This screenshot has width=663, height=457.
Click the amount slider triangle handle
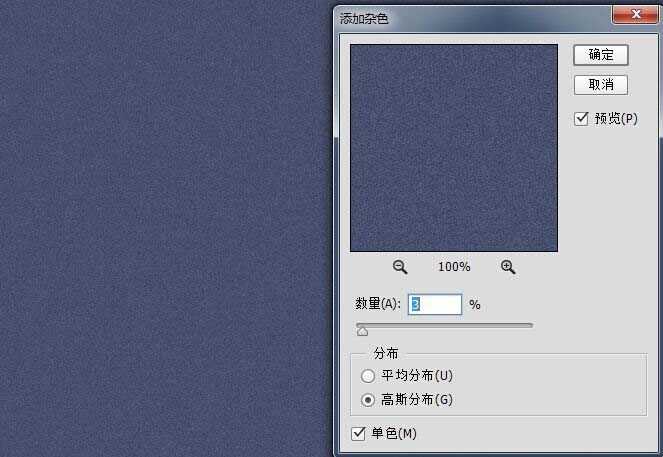pos(362,331)
